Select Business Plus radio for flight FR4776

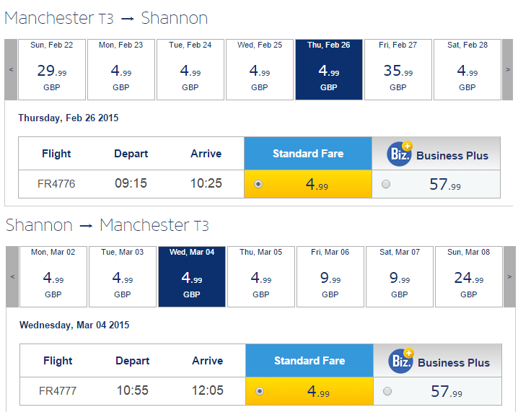pos(386,184)
